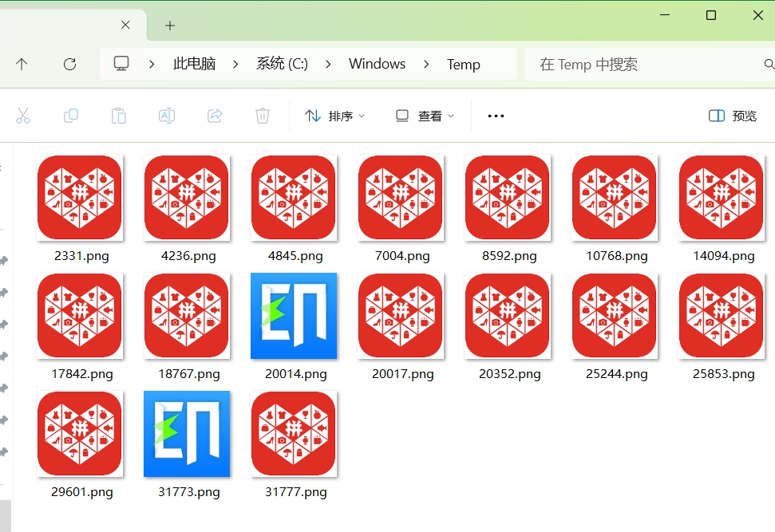775x532 pixels.
Task: Open a new tab with plus button
Action: (170, 26)
